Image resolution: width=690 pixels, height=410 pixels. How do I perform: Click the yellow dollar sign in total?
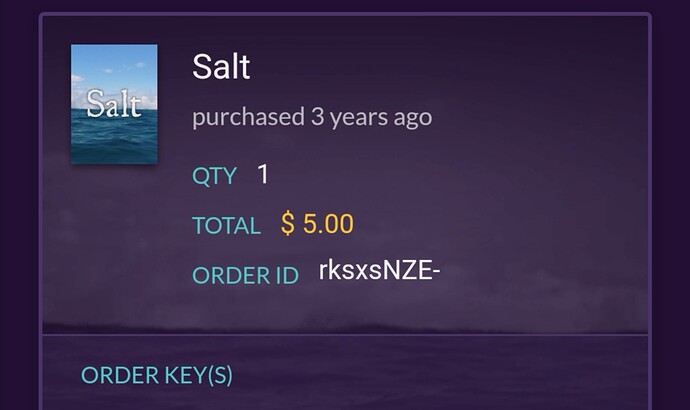tap(287, 223)
